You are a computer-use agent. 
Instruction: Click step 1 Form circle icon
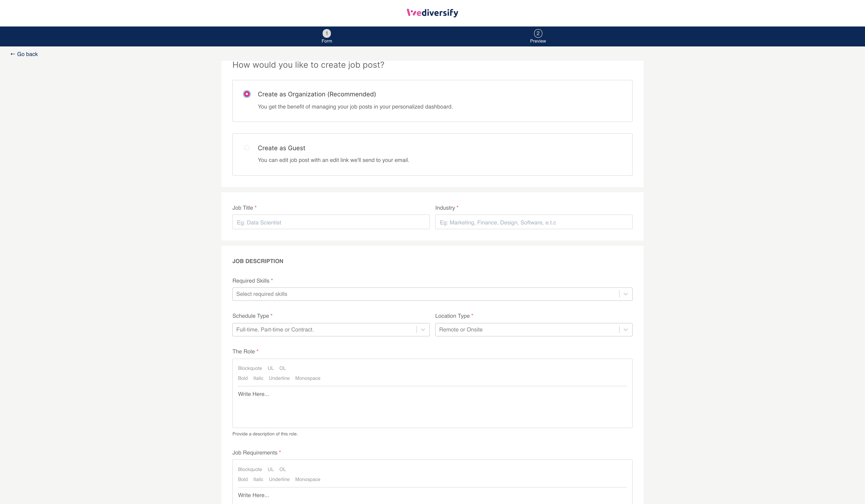(x=326, y=33)
